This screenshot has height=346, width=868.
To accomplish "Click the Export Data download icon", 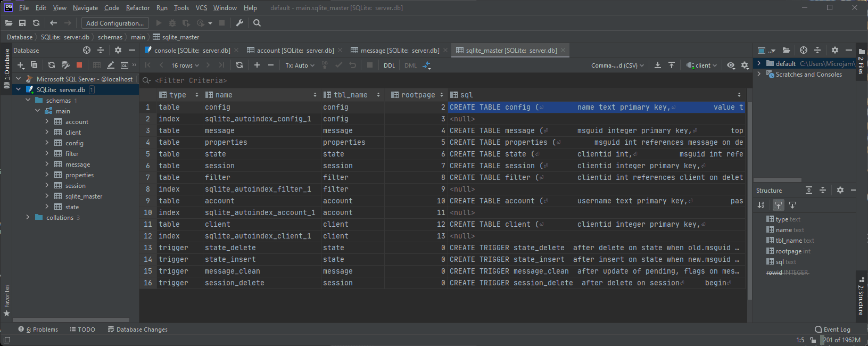I will tap(658, 65).
